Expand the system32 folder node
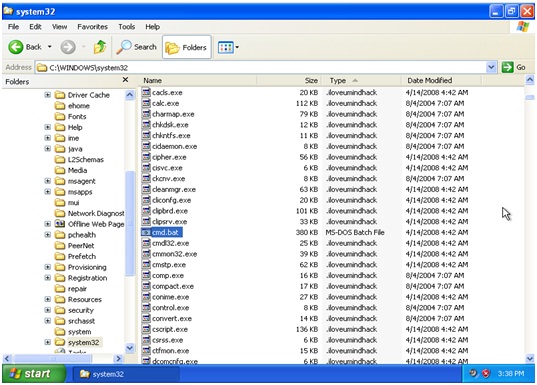The width and height of the screenshot is (537, 385). click(x=48, y=342)
